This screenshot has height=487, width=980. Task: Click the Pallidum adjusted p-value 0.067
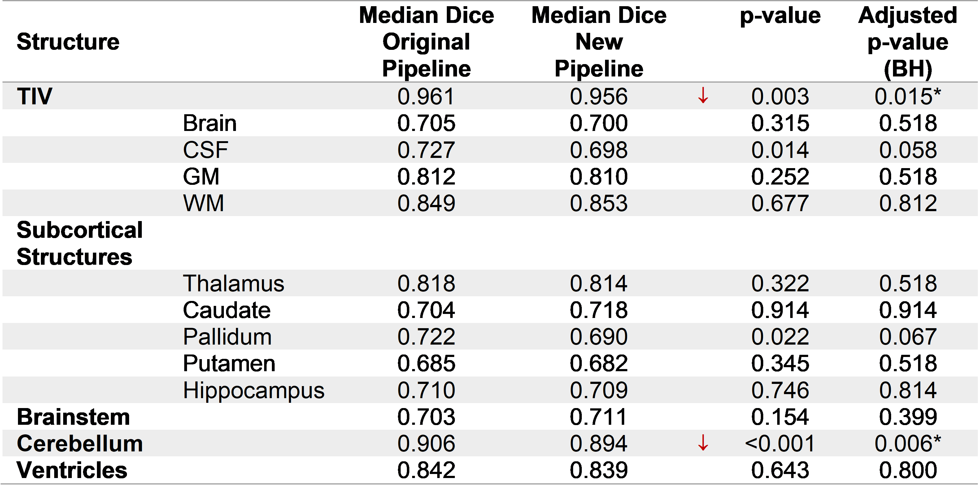point(907,337)
